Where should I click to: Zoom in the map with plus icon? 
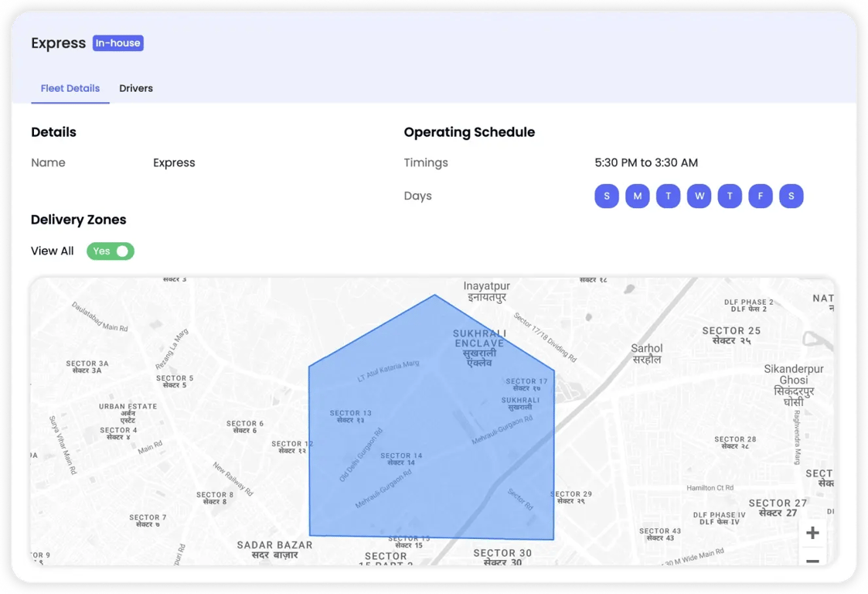(812, 533)
